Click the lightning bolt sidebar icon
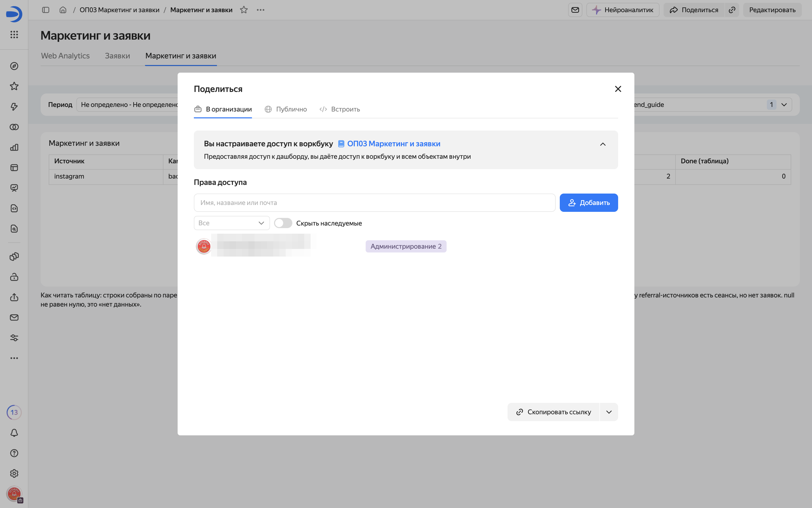 tap(14, 107)
